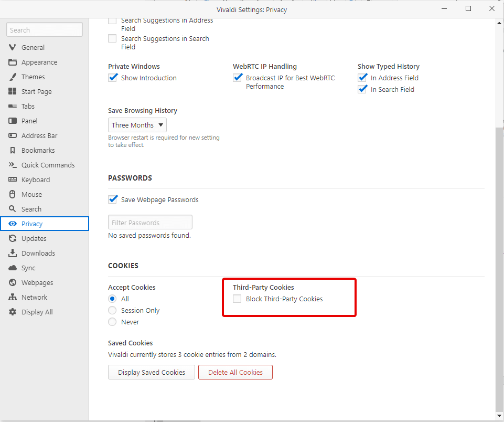Toggle In Search Field typed history
Image resolution: width=504 pixels, height=422 pixels.
[x=362, y=89]
